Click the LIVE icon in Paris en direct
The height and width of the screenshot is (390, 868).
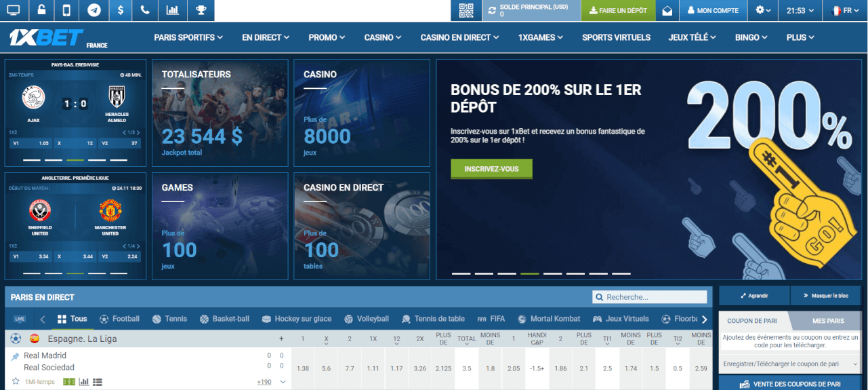tap(20, 319)
